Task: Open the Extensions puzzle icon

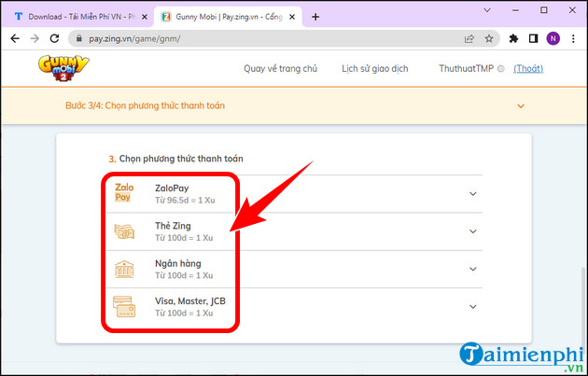Action: [513, 38]
